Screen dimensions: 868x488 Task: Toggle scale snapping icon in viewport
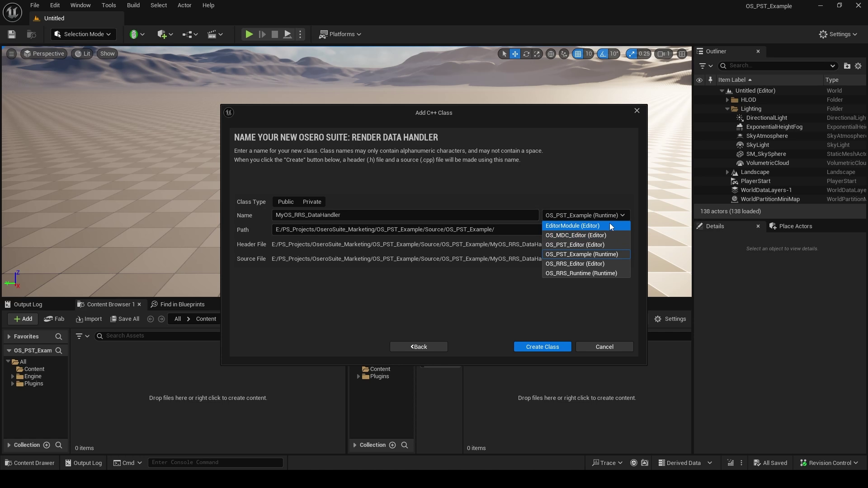[x=632, y=54]
